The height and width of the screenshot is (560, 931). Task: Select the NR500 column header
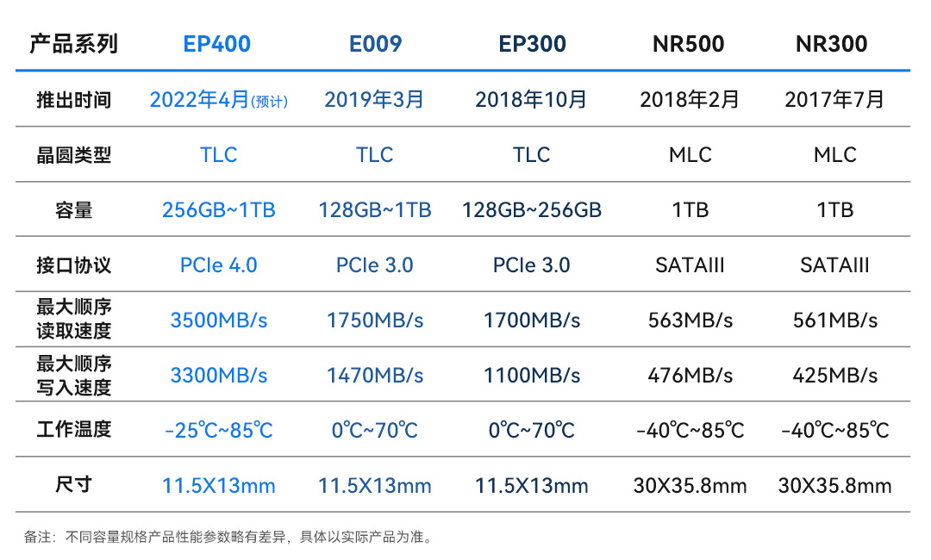tap(688, 44)
